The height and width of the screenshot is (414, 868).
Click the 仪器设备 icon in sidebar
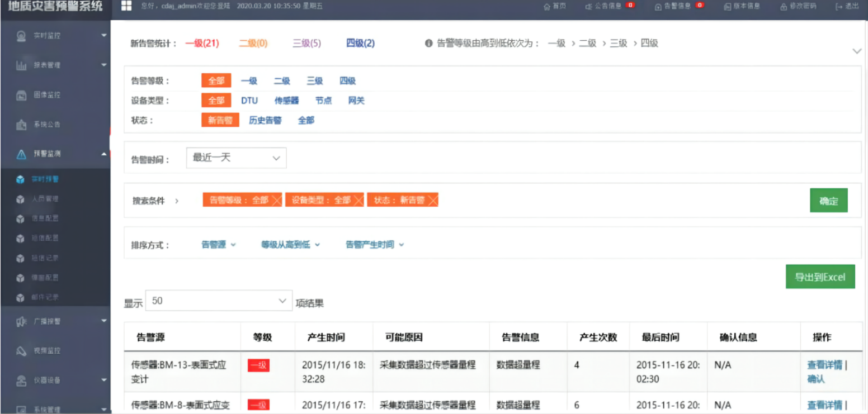(21, 380)
